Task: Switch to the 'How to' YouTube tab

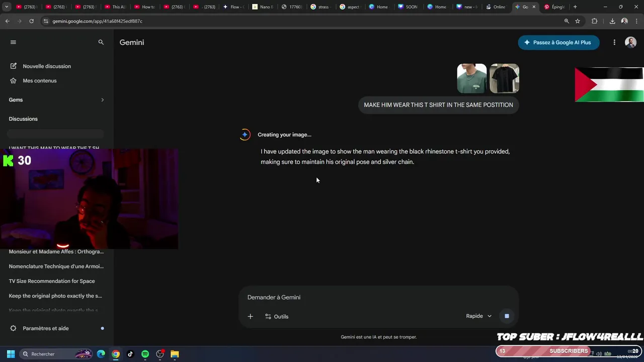Action: point(144,7)
